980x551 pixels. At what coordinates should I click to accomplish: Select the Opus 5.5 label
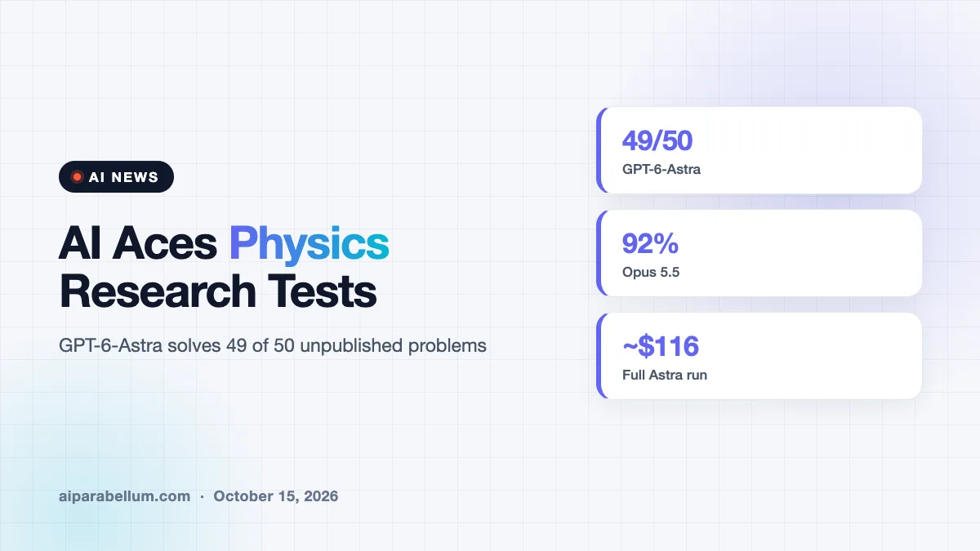pos(650,273)
